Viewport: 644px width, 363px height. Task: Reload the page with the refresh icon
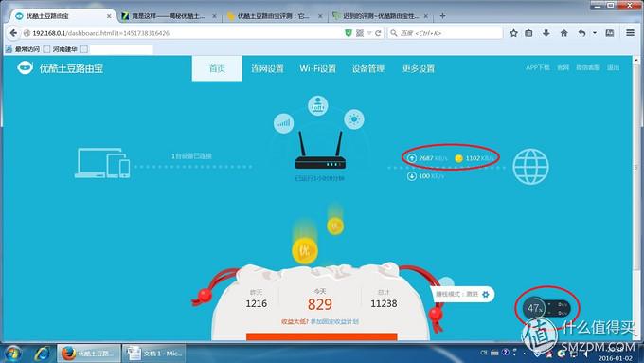pyautogui.click(x=378, y=33)
